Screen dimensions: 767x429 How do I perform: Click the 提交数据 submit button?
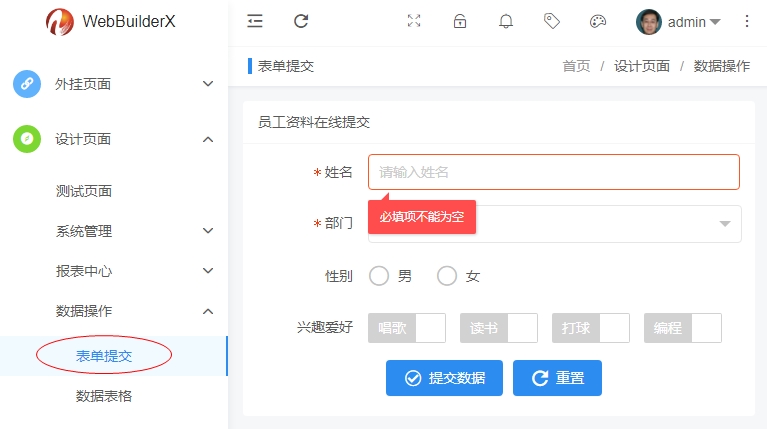[x=444, y=378]
